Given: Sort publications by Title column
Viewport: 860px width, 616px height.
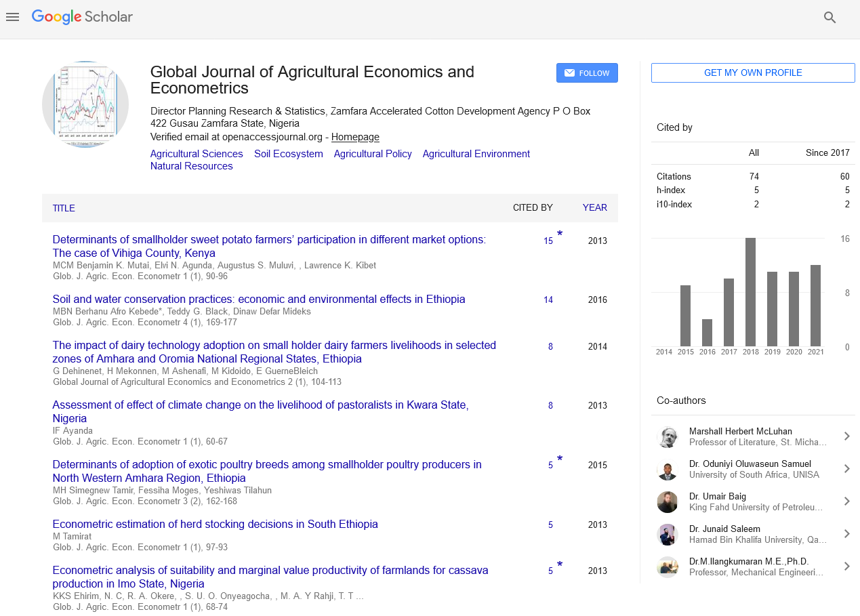Looking at the screenshot, I should coord(64,208).
